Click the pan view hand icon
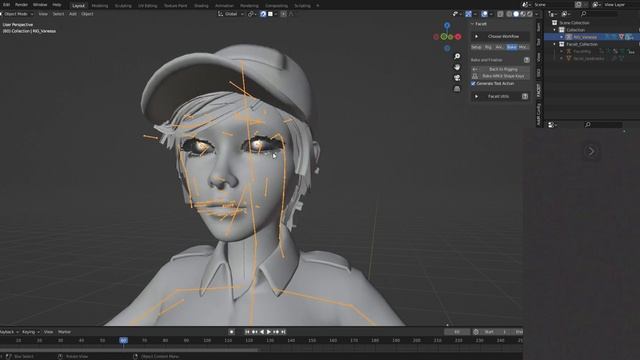Viewport: 640px width, 360px height. (457, 67)
